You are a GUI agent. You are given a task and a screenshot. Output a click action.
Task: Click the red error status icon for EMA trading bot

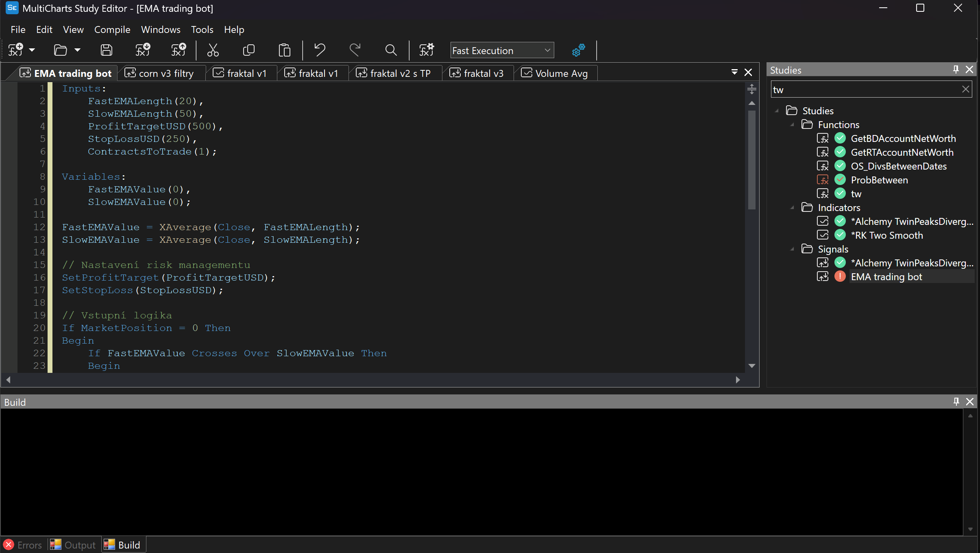point(840,276)
